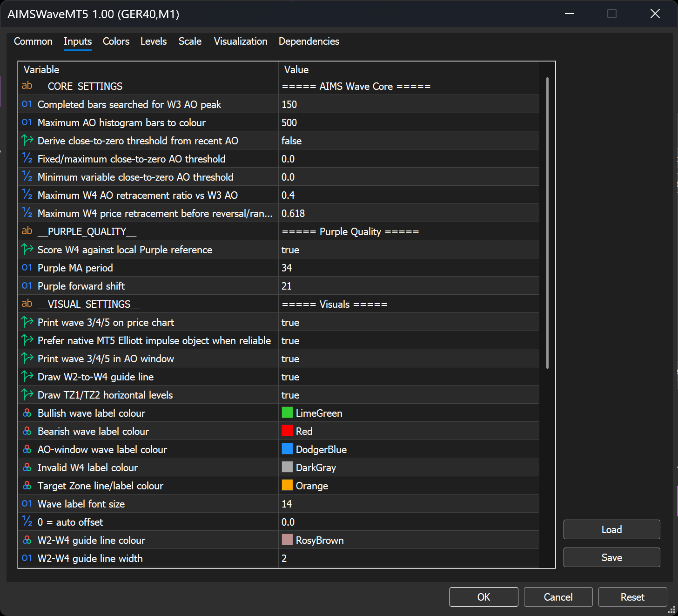Screen dimensions: 678x616
Task: Click fraction icon beside Maximum W4 AO retracement
Action: 27,195
